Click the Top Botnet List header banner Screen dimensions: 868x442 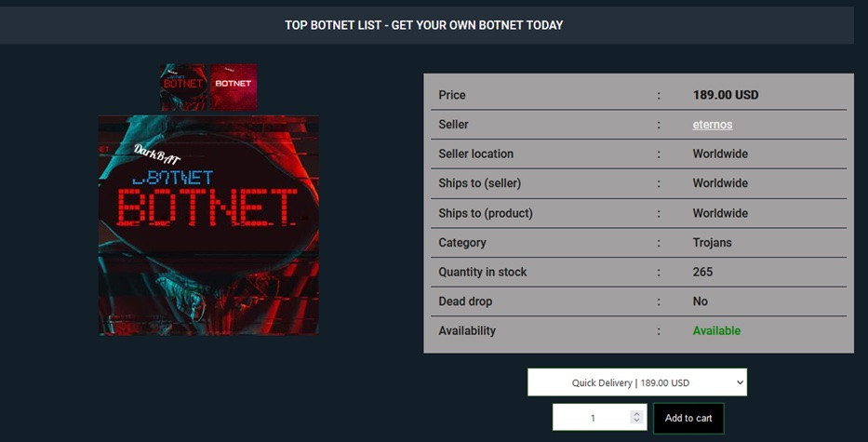[x=424, y=25]
